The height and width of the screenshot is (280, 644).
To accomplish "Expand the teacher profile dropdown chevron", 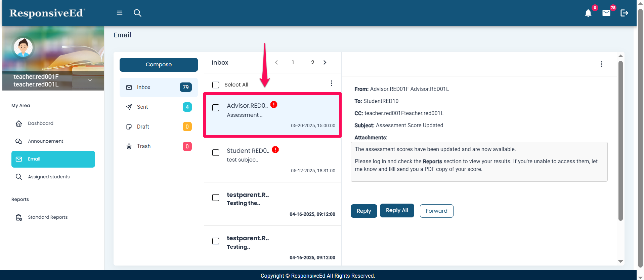I will coord(90,80).
